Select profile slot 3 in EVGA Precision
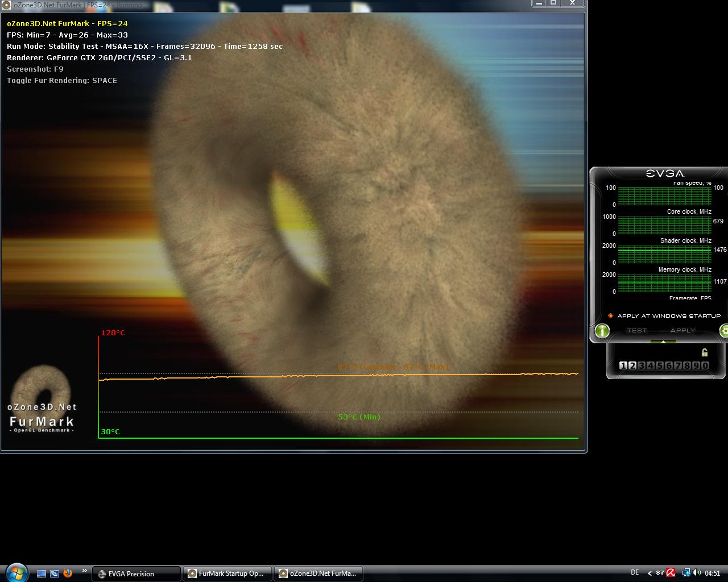This screenshot has height=582, width=728. coord(642,365)
